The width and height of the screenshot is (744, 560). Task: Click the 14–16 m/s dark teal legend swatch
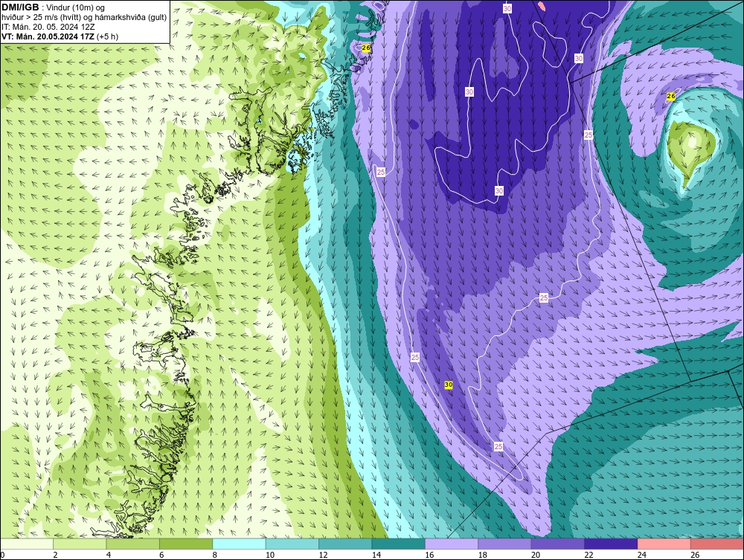coord(399,544)
